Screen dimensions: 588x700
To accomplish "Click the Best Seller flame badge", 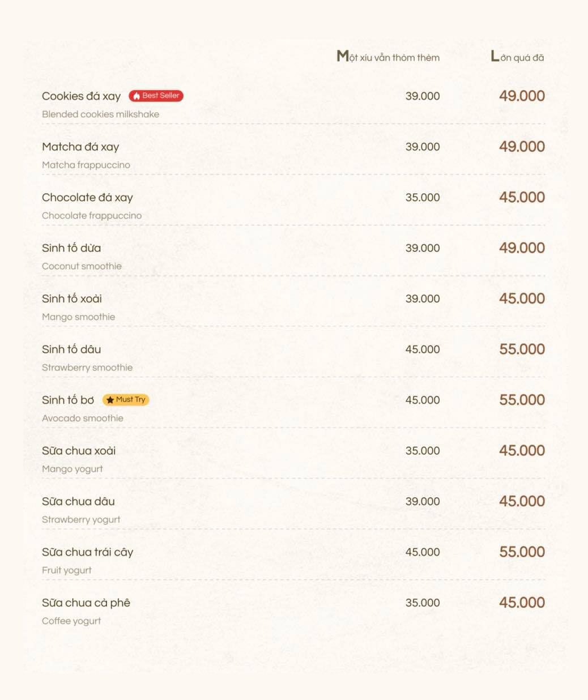I will pyautogui.click(x=156, y=96).
